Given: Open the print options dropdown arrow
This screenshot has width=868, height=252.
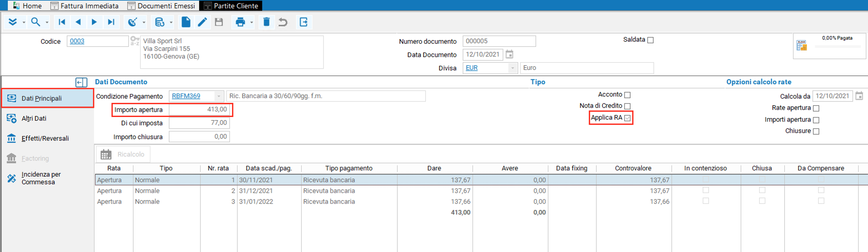Looking at the screenshot, I should 252,23.
